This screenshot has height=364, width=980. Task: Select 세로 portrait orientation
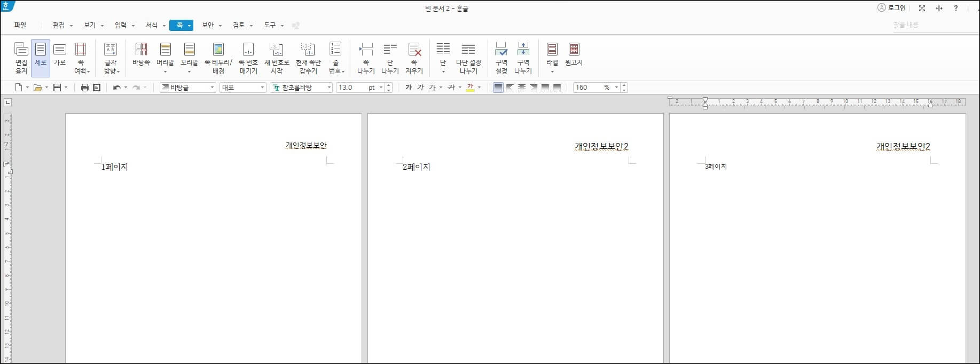coord(41,58)
